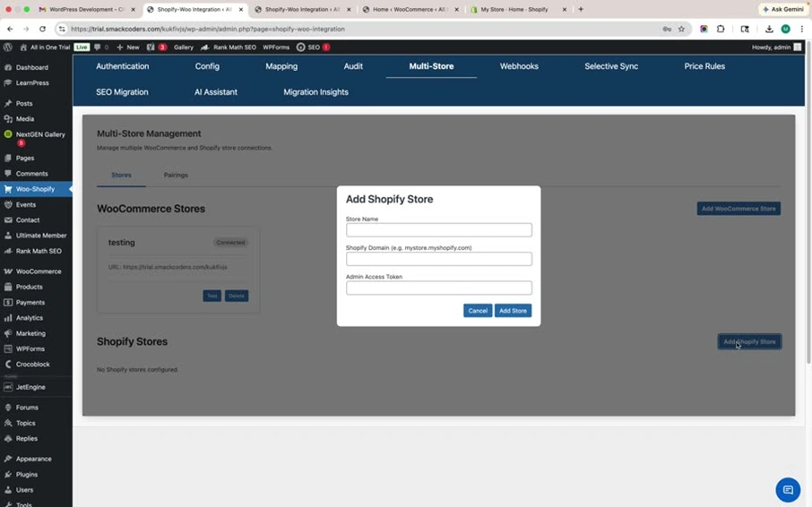Screen dimensions: 812x507
Task: Open the SEO Migration tab
Action: tap(122, 92)
